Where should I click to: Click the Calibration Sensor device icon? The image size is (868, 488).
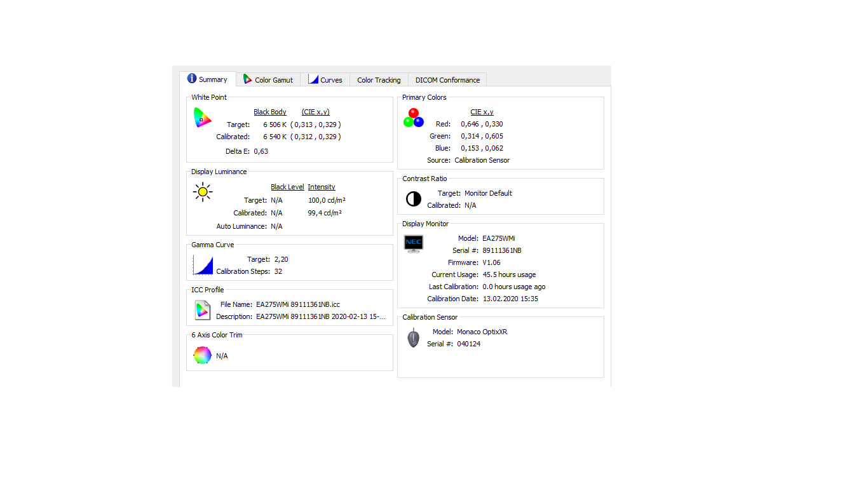[x=414, y=337]
